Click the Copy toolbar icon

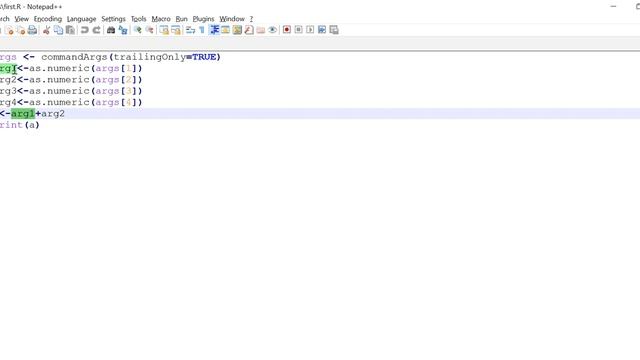click(x=58, y=30)
